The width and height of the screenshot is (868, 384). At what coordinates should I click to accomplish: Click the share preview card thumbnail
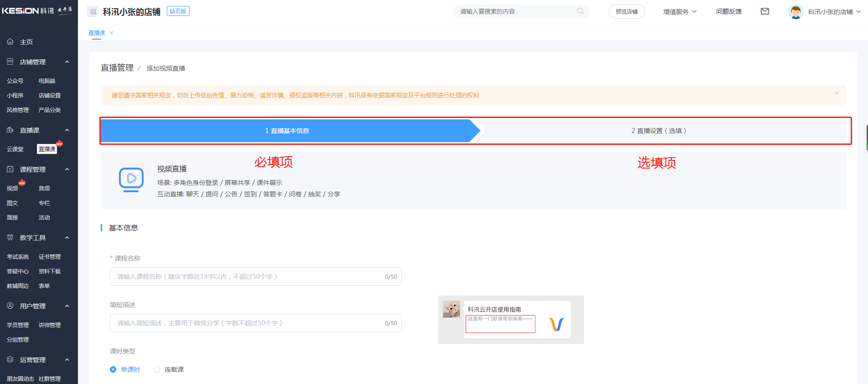[511, 320]
